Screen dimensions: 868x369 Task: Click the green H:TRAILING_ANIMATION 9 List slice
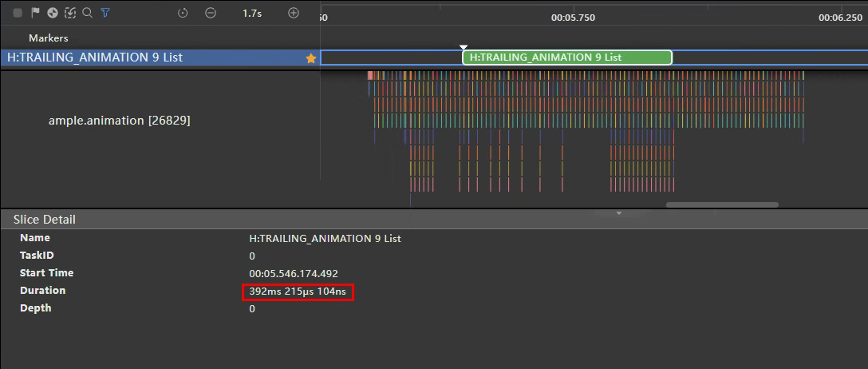tap(567, 58)
